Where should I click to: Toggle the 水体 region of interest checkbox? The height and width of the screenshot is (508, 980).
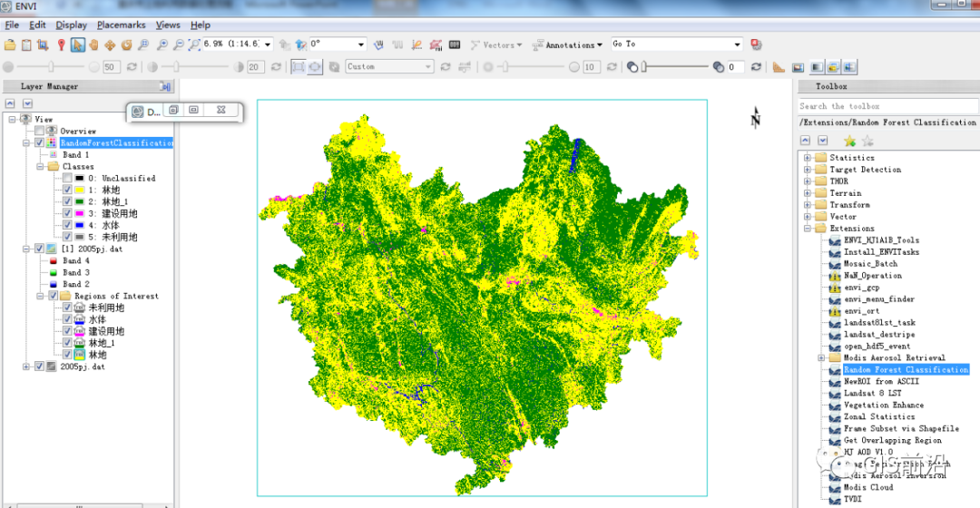(67, 319)
